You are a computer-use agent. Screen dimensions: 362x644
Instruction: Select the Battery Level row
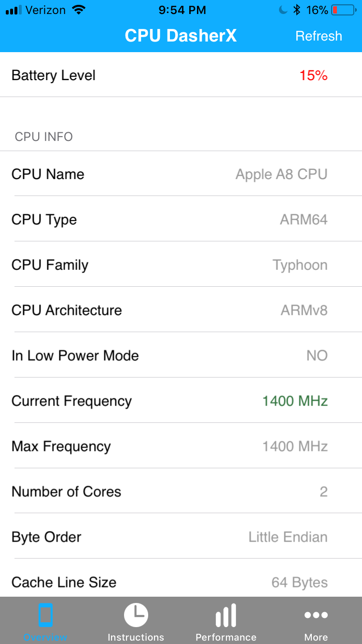[181, 75]
